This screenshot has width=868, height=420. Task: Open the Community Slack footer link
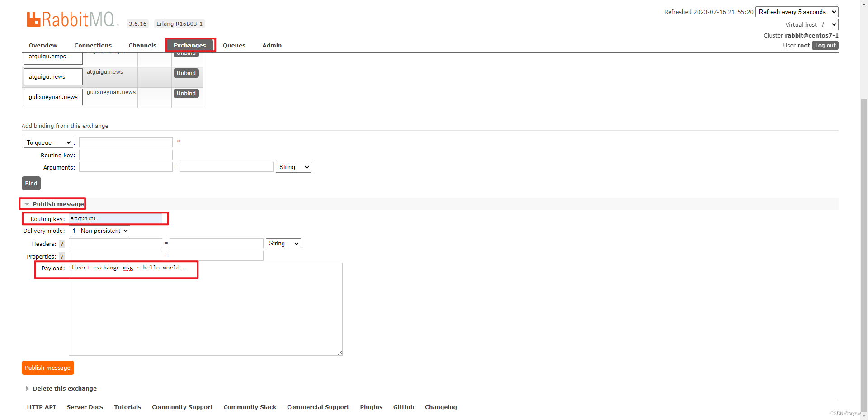click(250, 407)
